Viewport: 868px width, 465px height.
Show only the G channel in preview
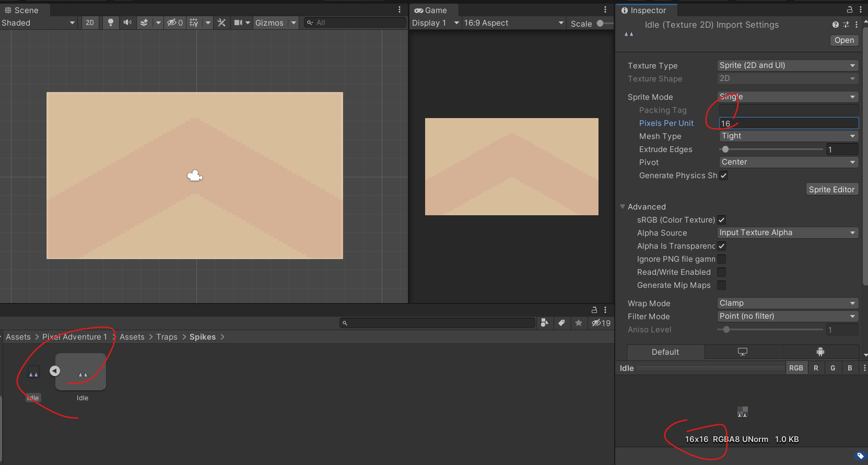click(x=833, y=368)
